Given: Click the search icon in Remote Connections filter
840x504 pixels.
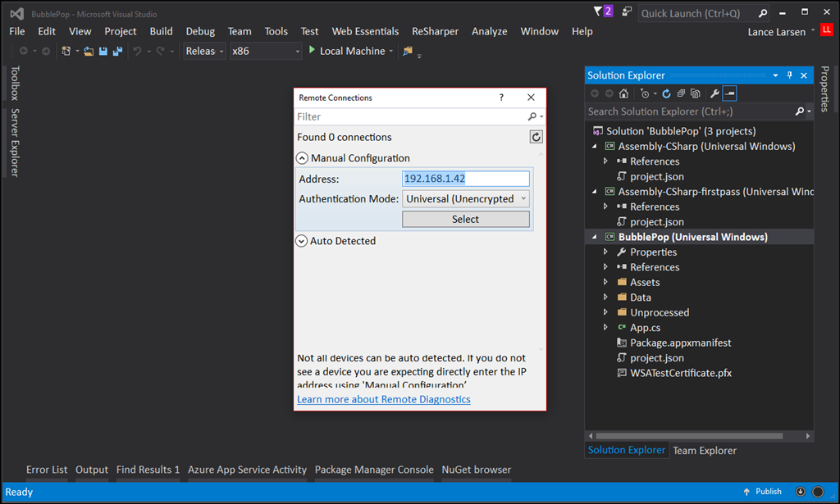Looking at the screenshot, I should click(532, 116).
